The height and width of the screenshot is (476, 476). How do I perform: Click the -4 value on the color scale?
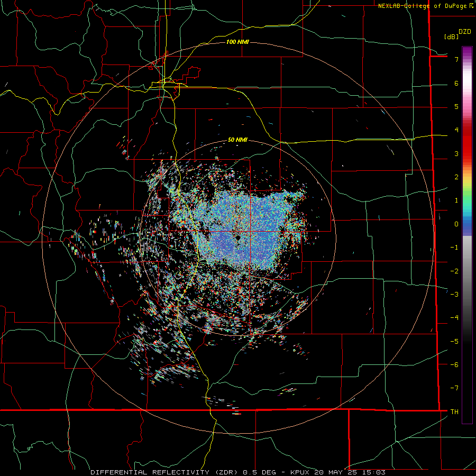[x=454, y=318]
